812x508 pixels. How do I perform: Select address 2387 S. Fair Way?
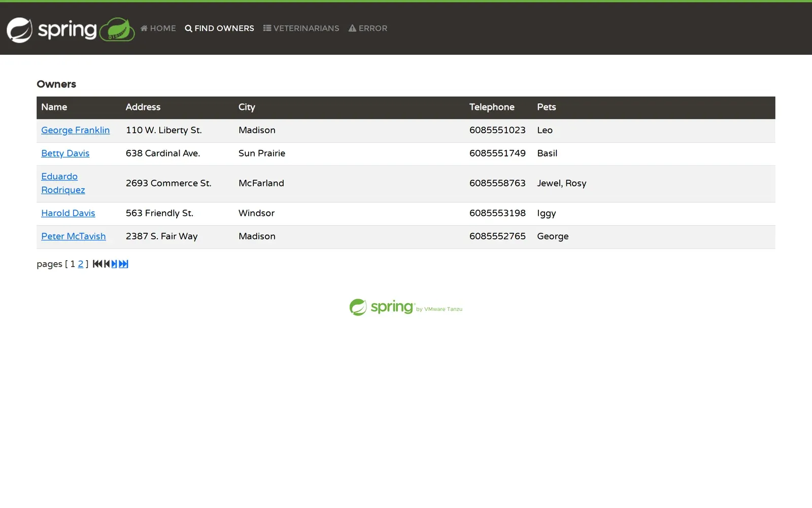tap(162, 236)
